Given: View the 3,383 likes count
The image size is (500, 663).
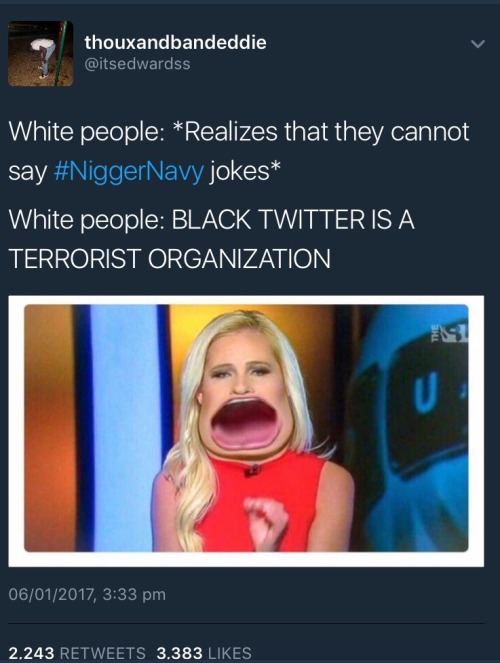Looking at the screenshot, I should coord(180,653).
